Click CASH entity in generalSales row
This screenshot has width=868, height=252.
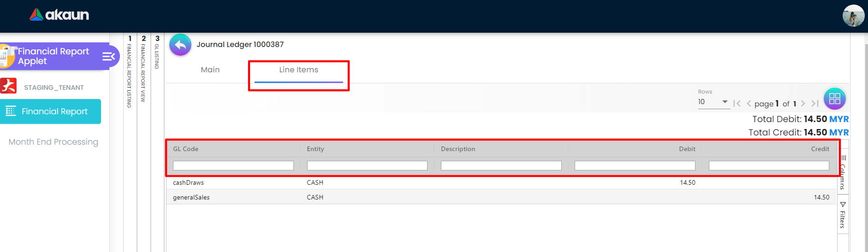pyautogui.click(x=315, y=197)
